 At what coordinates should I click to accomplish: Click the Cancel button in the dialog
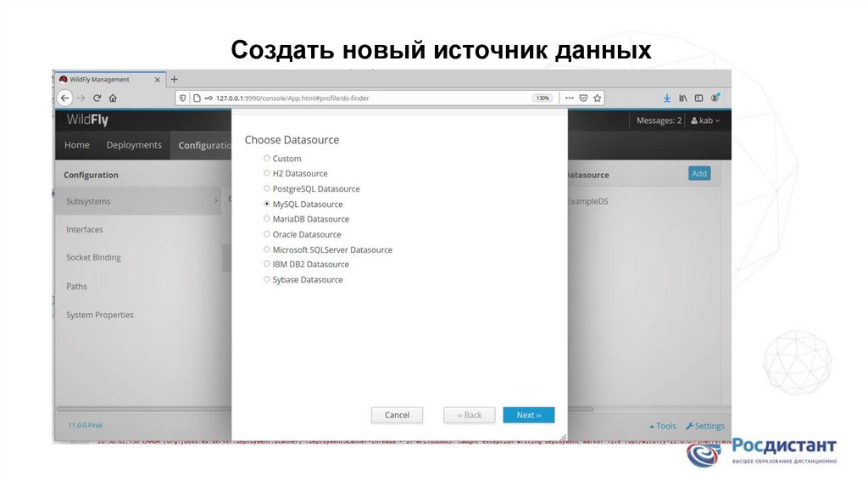(397, 415)
